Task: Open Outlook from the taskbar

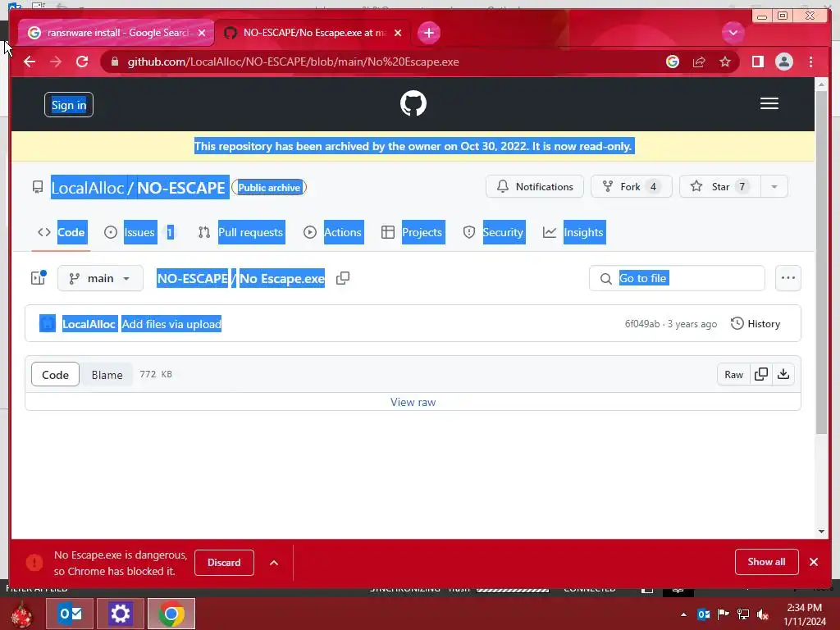Action: tap(71, 614)
